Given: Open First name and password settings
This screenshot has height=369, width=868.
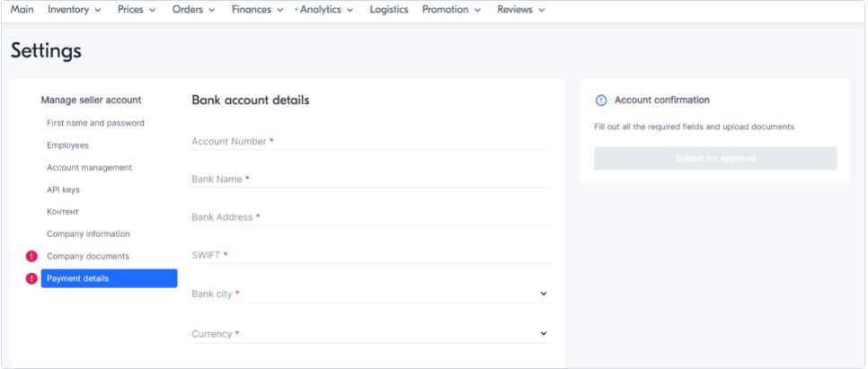Looking at the screenshot, I should click(x=95, y=123).
